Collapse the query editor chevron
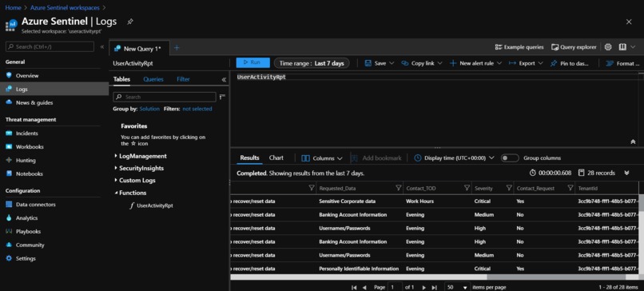The image size is (644, 291). click(x=633, y=142)
